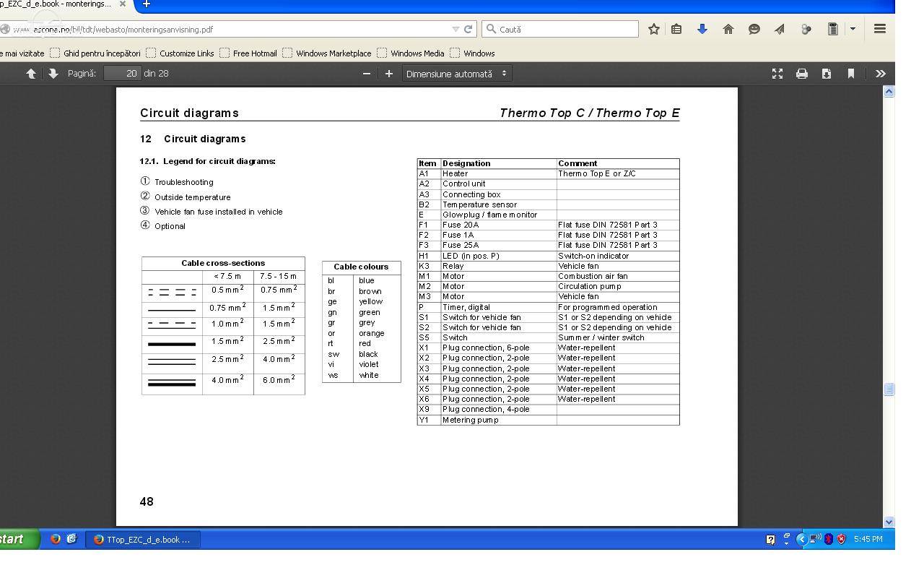Open the Dimensiune automată zoom dropdown
This screenshot has width=924, height=578.
pyautogui.click(x=456, y=74)
